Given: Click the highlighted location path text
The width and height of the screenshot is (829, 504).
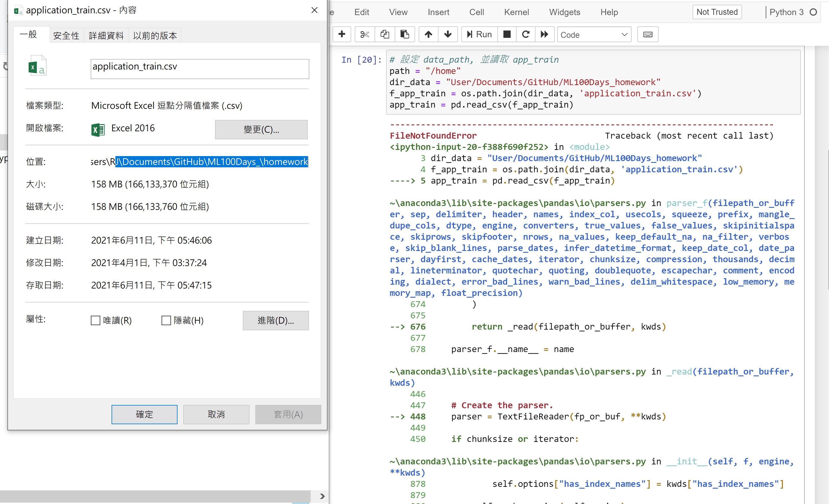Looking at the screenshot, I should (212, 162).
